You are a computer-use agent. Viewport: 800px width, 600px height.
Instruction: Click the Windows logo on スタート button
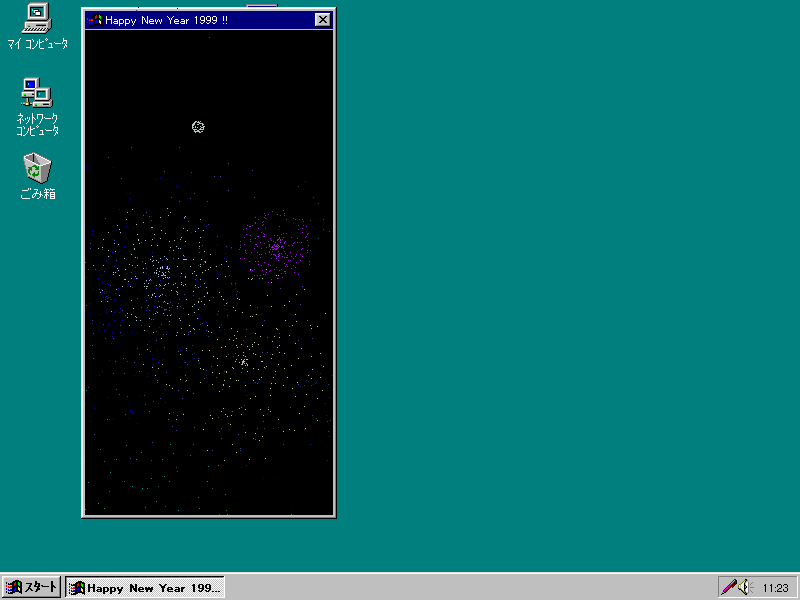pos(14,587)
